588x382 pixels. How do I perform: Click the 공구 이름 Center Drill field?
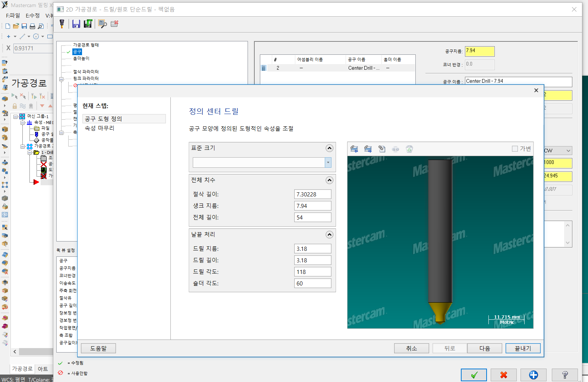(x=518, y=81)
